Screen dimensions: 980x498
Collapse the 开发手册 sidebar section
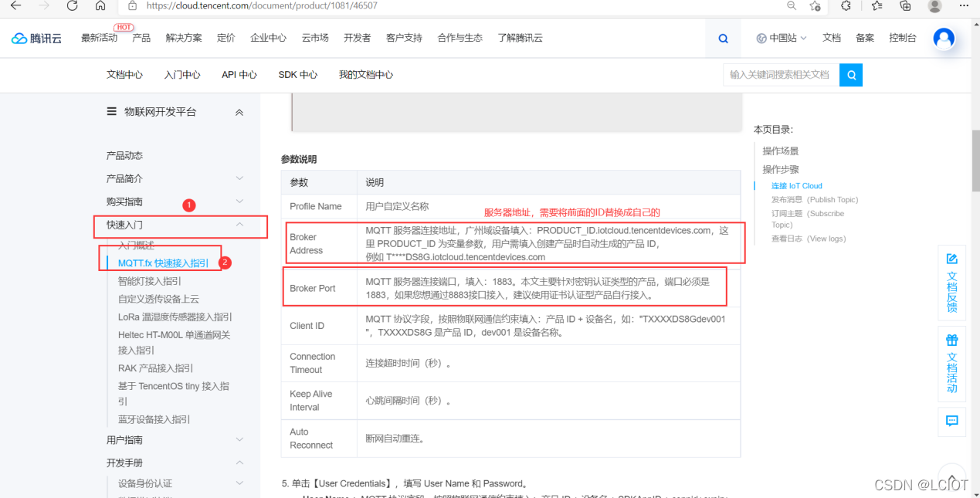[x=239, y=463]
